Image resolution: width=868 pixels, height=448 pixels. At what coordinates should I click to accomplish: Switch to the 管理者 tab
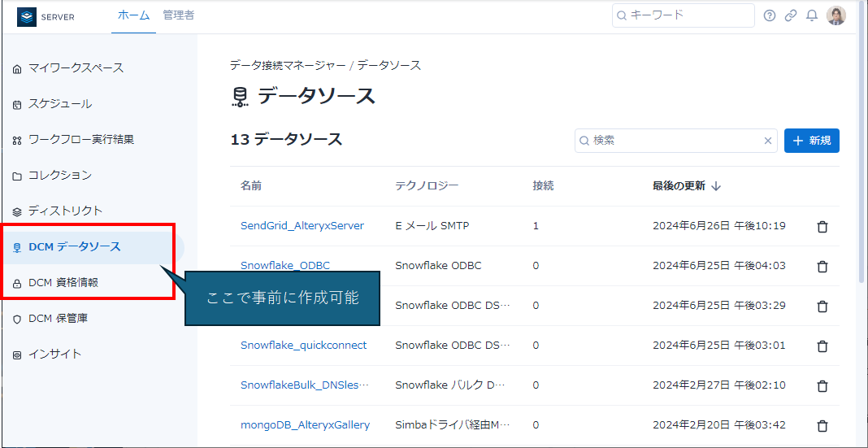coord(178,15)
